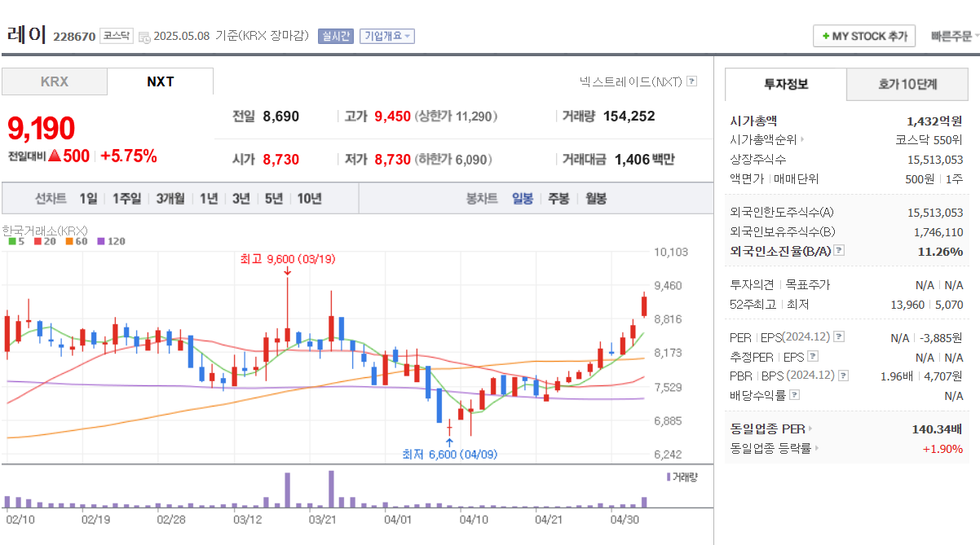Click help icon next to PER EPS(2024.12)

(839, 336)
